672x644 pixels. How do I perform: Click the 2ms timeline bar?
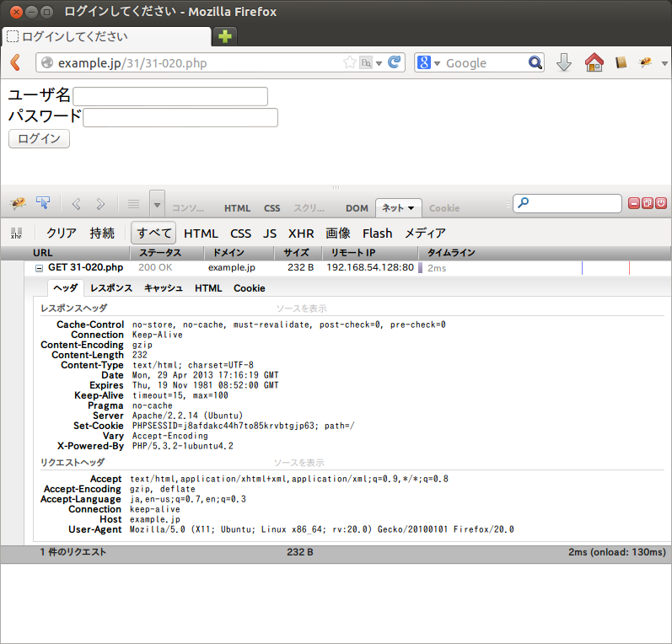[421, 268]
